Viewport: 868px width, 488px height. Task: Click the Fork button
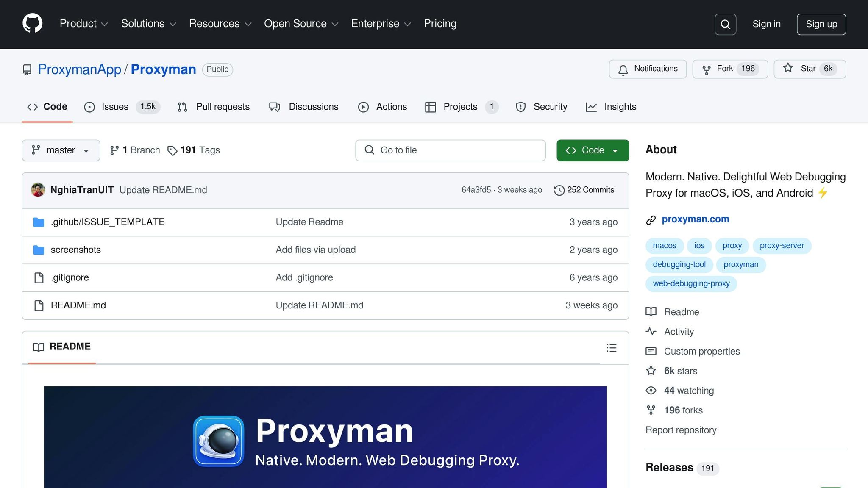[x=730, y=69]
